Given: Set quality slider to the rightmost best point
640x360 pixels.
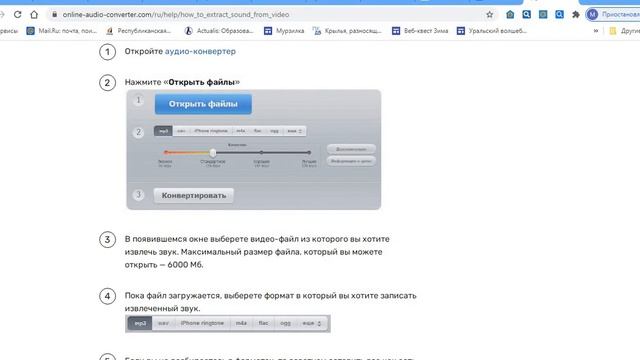Looking at the screenshot, I should coord(309,152).
